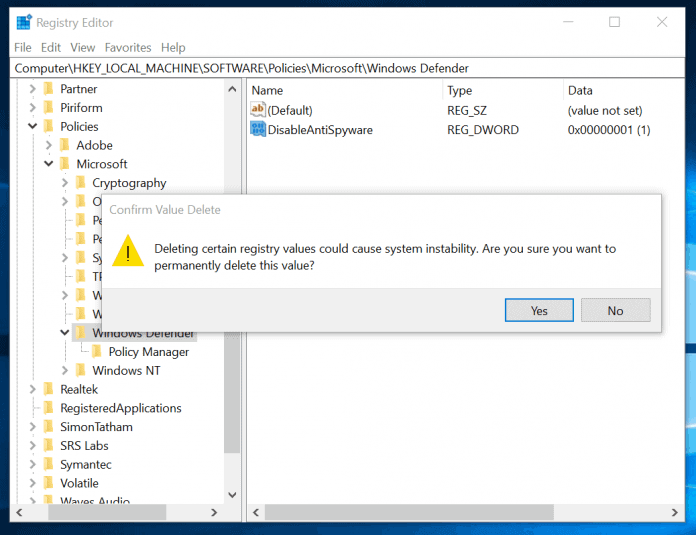Click the registry path address bar

click(x=347, y=68)
